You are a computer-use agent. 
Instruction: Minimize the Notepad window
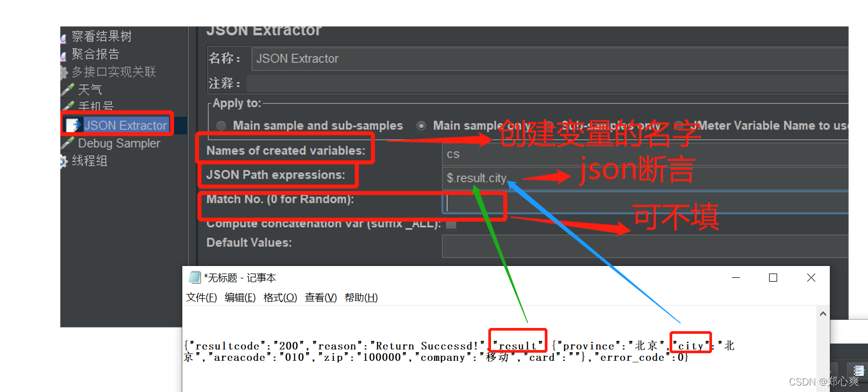click(736, 277)
